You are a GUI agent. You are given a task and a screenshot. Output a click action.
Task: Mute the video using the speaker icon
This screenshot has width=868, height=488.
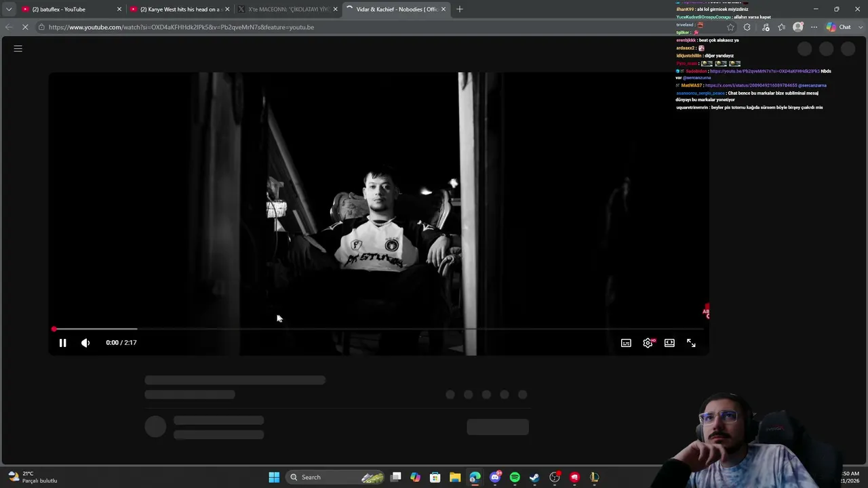click(85, 343)
